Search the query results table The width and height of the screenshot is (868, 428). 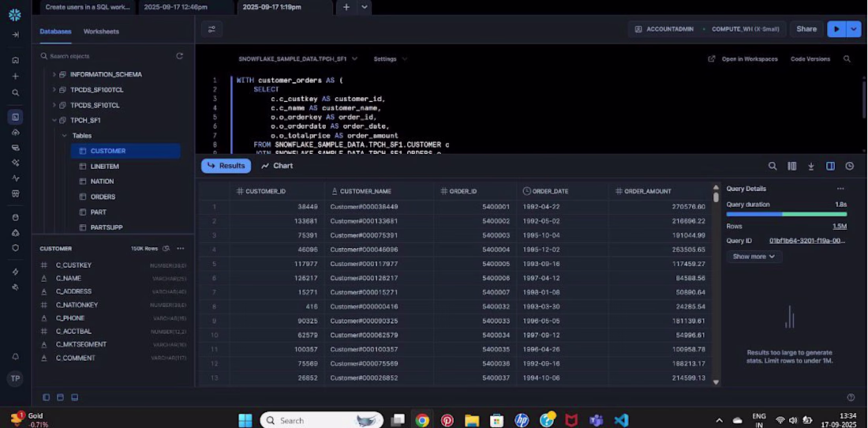tap(773, 166)
